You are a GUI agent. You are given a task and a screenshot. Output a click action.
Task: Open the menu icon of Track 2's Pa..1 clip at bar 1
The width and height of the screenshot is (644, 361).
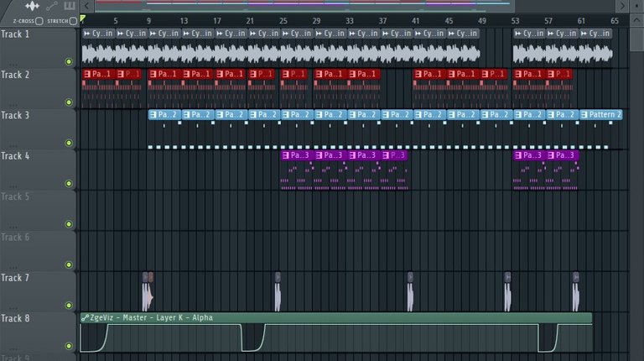point(86,74)
